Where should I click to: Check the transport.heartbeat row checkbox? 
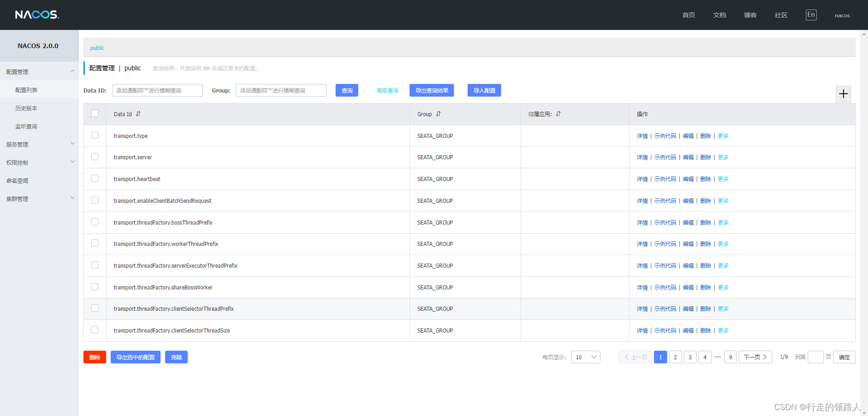pos(95,178)
